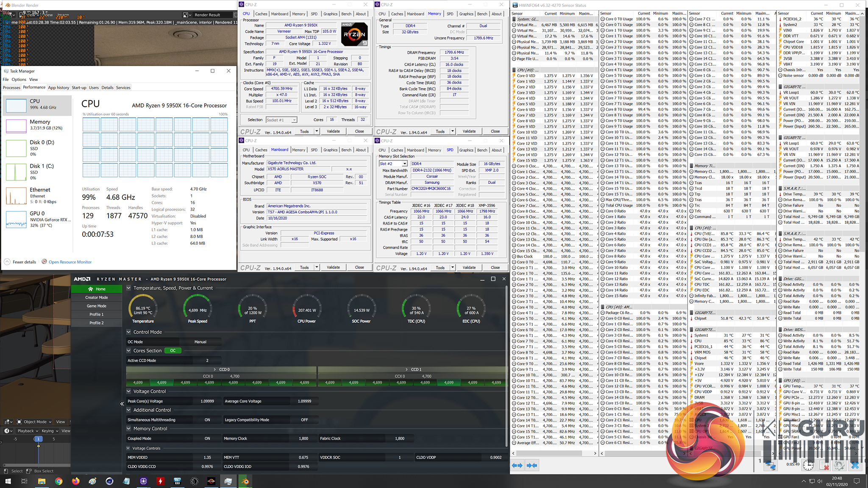Switch to App history tab
868x488 pixels.
(58, 88)
